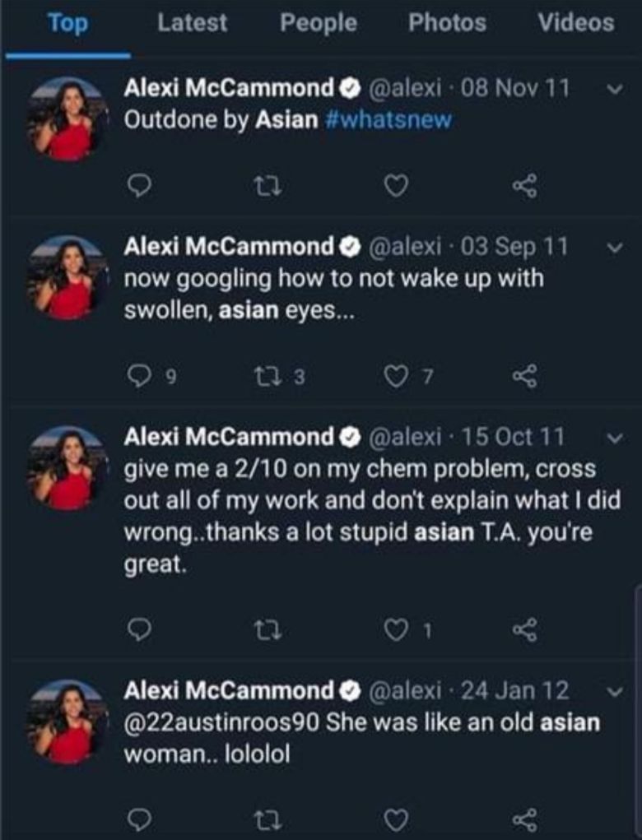Viewport: 642px width, 840px height.
Task: Reply to the 03 Sep 11 tweet
Action: pyautogui.click(x=142, y=377)
